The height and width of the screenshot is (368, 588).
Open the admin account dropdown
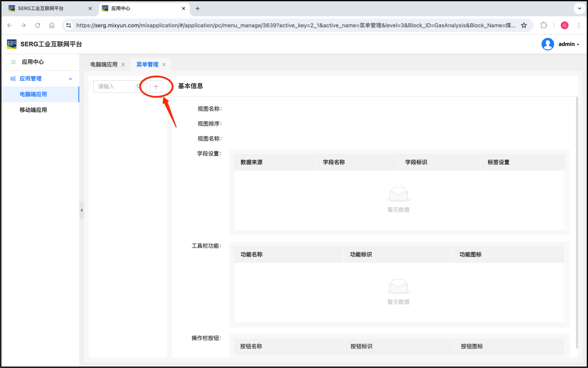pos(569,45)
